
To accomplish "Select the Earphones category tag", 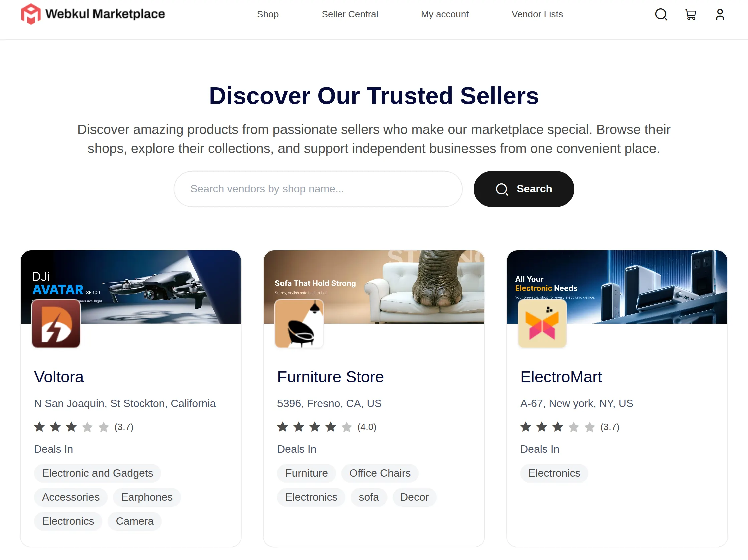I will point(147,497).
